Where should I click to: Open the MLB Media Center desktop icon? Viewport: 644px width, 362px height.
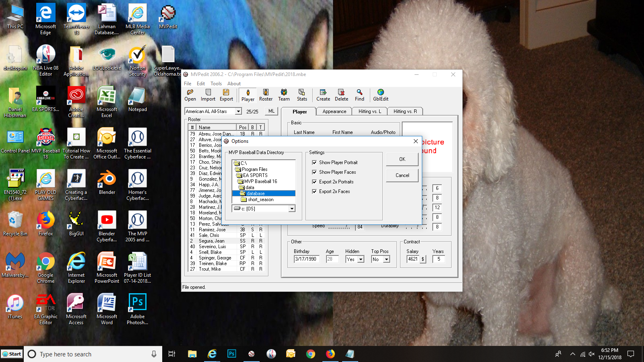[138, 19]
